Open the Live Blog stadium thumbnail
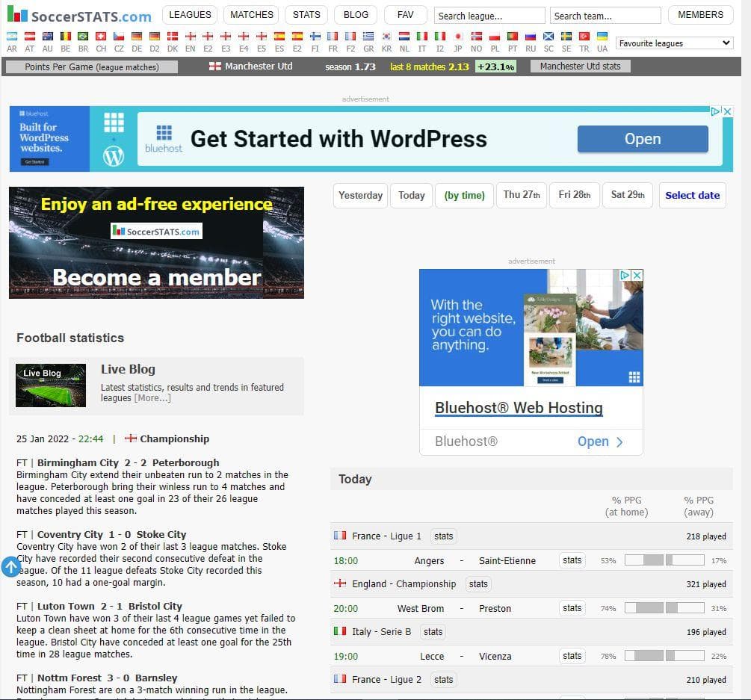This screenshot has height=700, width=751. pyautogui.click(x=50, y=385)
